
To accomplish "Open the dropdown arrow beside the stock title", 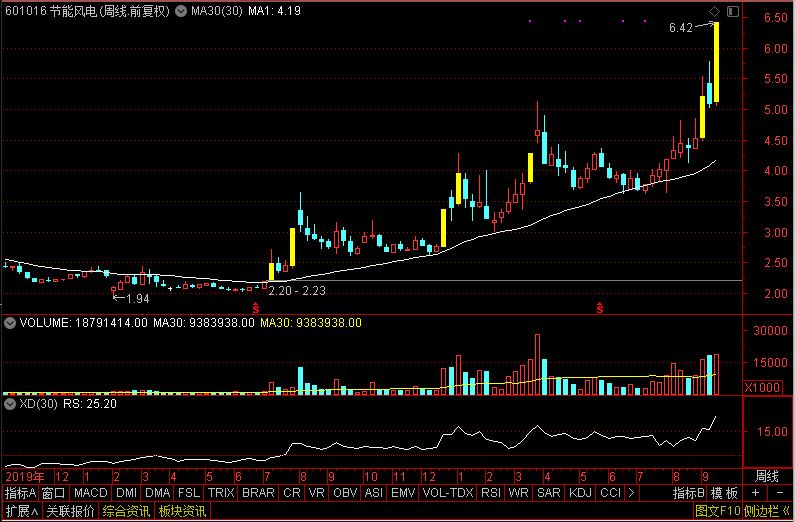I will (180, 11).
